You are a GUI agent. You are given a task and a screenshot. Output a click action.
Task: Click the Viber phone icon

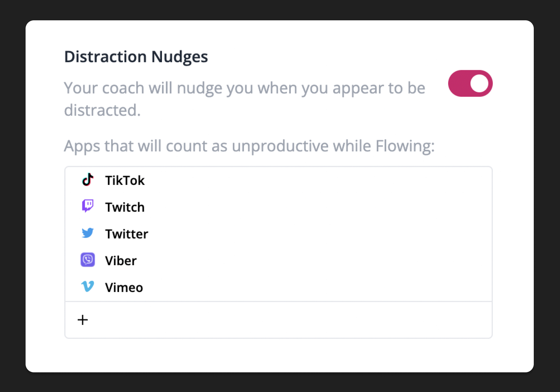[x=88, y=260]
